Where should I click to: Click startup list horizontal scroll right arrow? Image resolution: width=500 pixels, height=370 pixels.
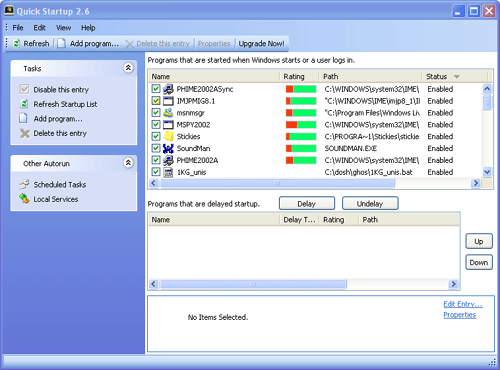click(476, 183)
